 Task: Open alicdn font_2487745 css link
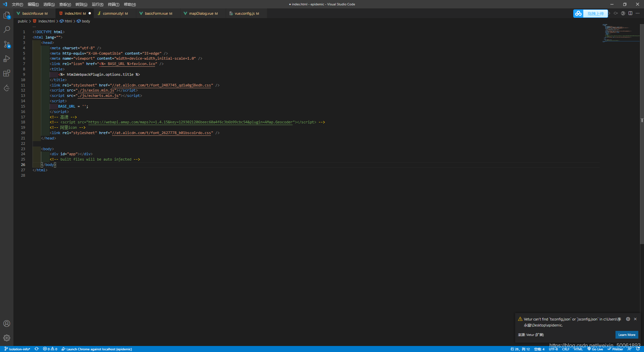[x=162, y=85]
